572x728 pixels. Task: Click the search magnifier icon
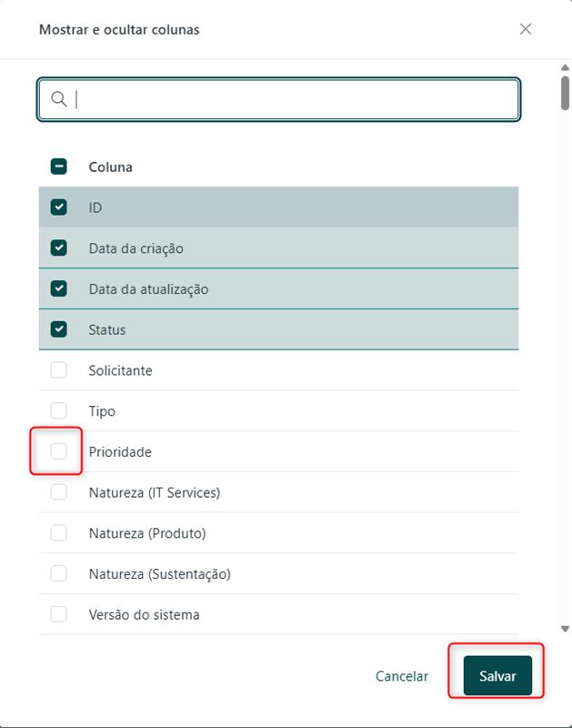pyautogui.click(x=59, y=99)
